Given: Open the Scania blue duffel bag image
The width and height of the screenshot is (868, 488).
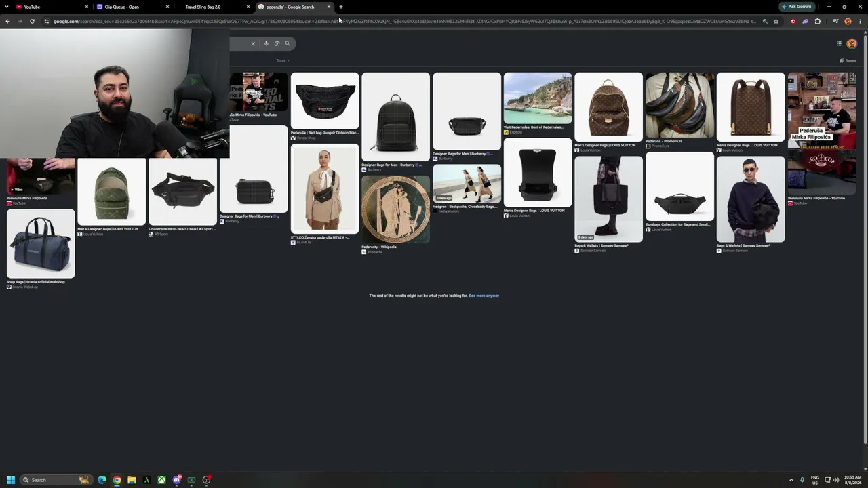Looking at the screenshot, I should coord(41,243).
